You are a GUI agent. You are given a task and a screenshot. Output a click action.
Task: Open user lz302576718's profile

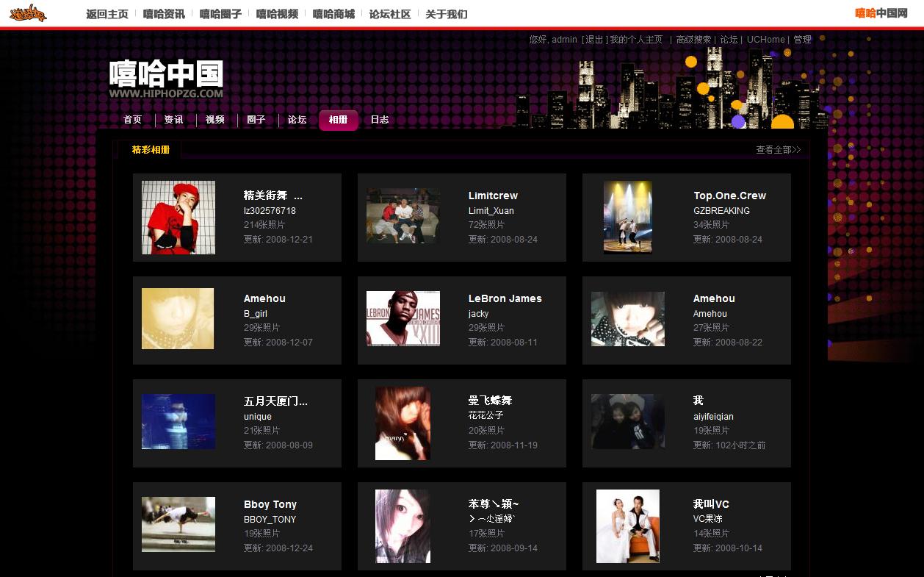click(270, 211)
